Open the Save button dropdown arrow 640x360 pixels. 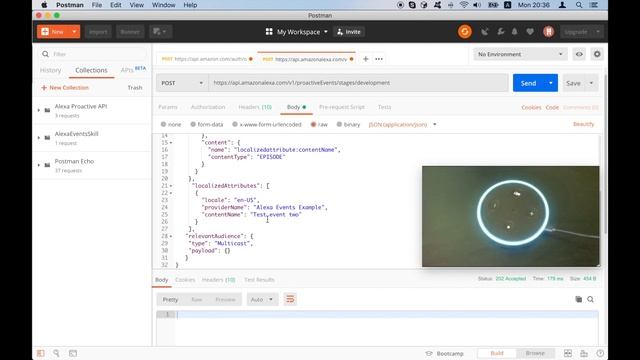coord(591,83)
